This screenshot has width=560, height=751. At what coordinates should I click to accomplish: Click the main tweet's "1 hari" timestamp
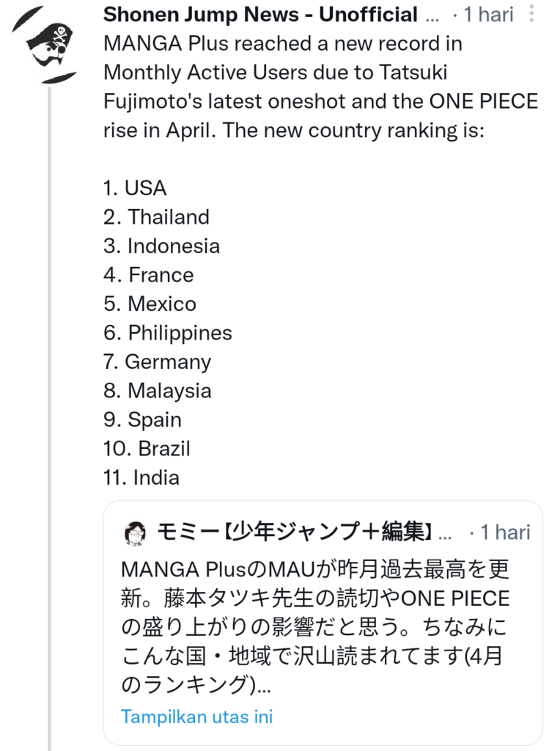(x=488, y=14)
